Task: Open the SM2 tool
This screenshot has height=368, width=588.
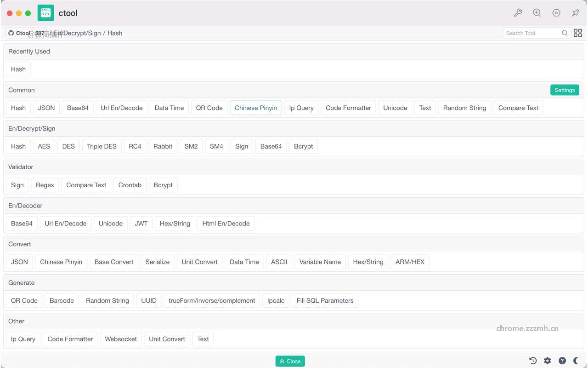Action: click(x=191, y=147)
